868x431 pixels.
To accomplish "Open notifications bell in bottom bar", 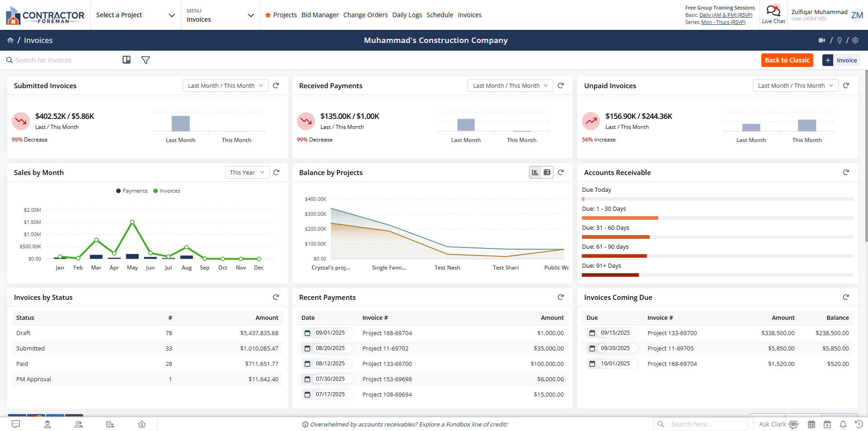I will 843,424.
